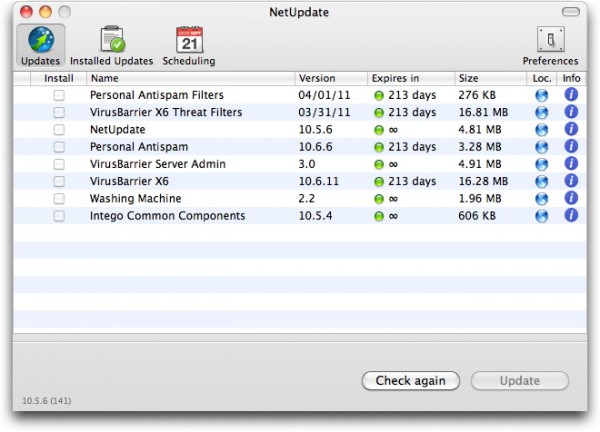The image size is (600, 432).
Task: Click version 03/31/11 cell
Action: (324, 112)
